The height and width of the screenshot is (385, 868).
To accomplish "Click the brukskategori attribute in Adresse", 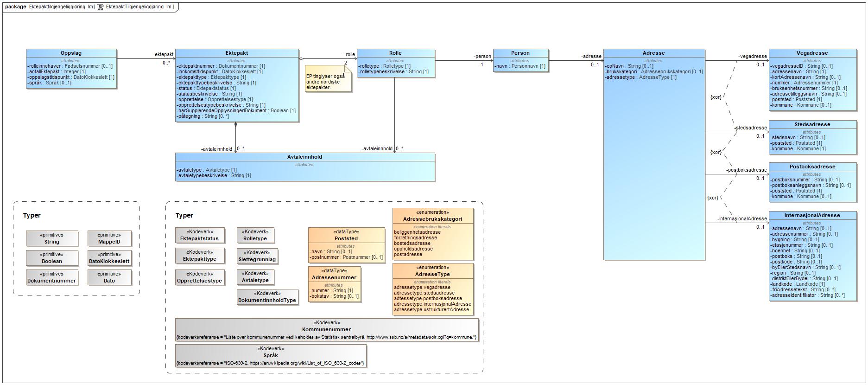I will 654,71.
